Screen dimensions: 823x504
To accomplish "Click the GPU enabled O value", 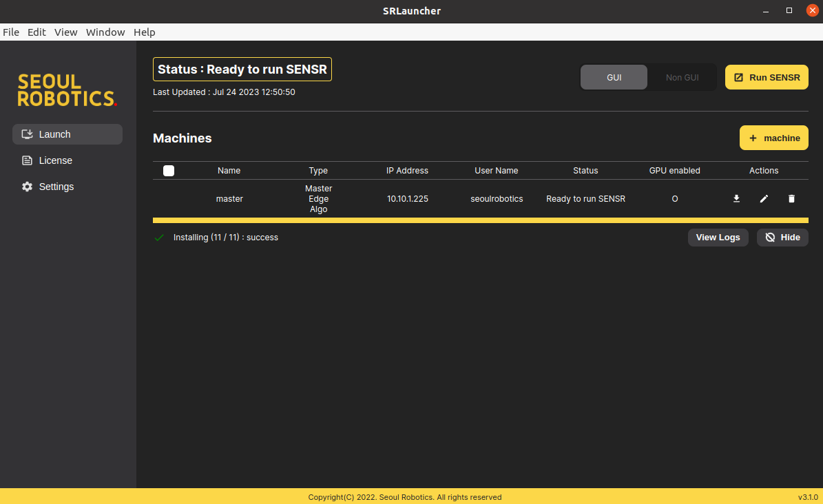I will (x=675, y=199).
